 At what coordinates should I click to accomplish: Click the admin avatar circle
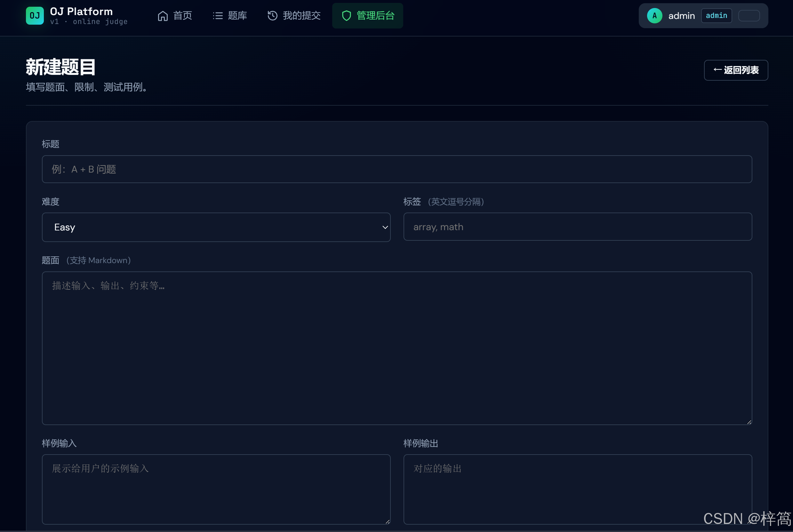655,16
